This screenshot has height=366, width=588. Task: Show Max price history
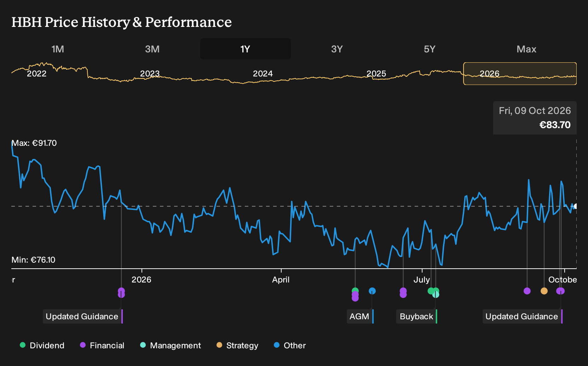coord(526,49)
